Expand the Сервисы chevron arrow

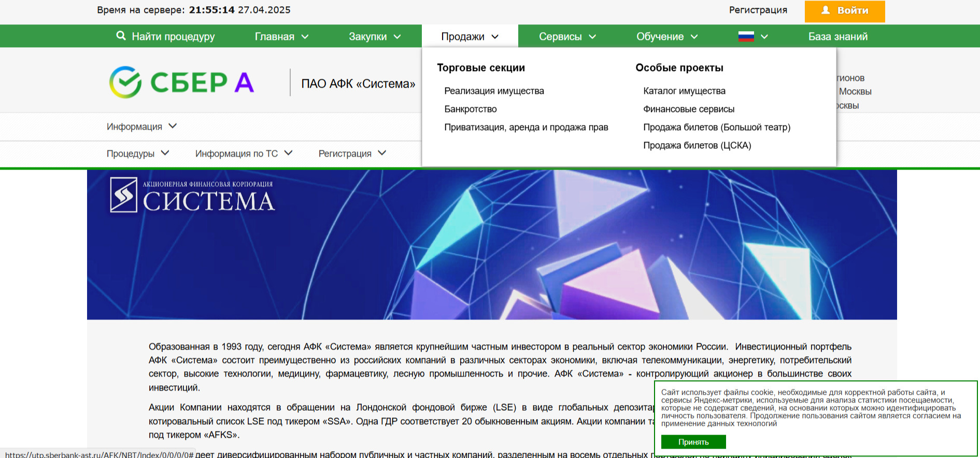tap(592, 37)
